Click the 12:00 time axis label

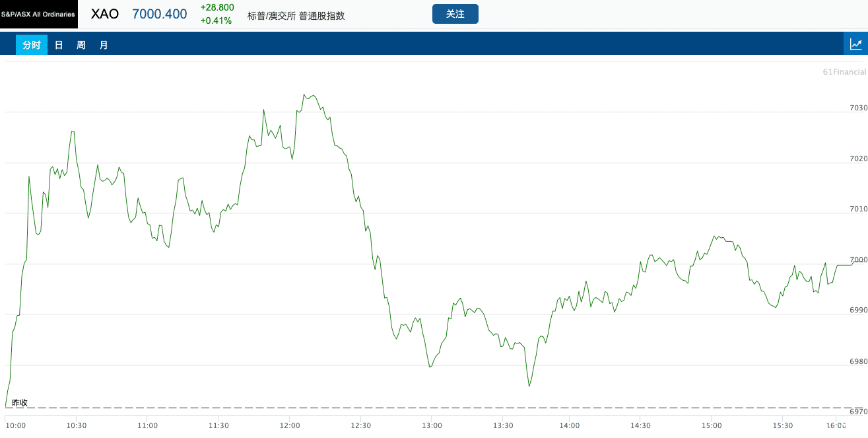pyautogui.click(x=290, y=426)
